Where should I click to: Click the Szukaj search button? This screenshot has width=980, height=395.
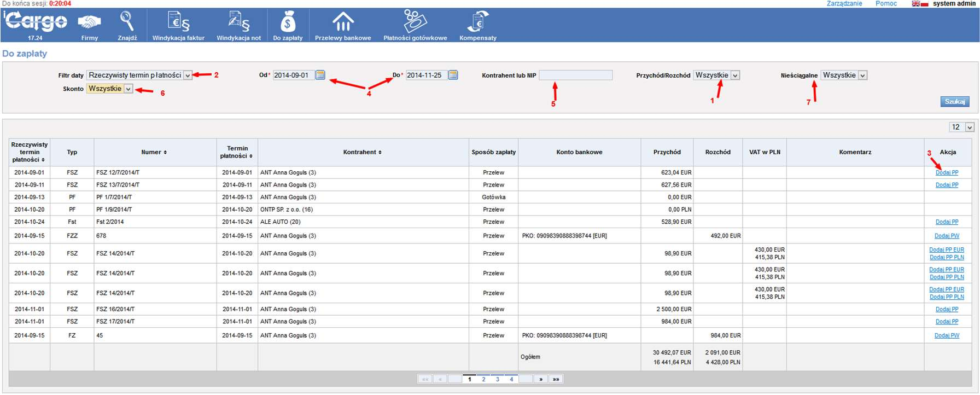click(954, 102)
